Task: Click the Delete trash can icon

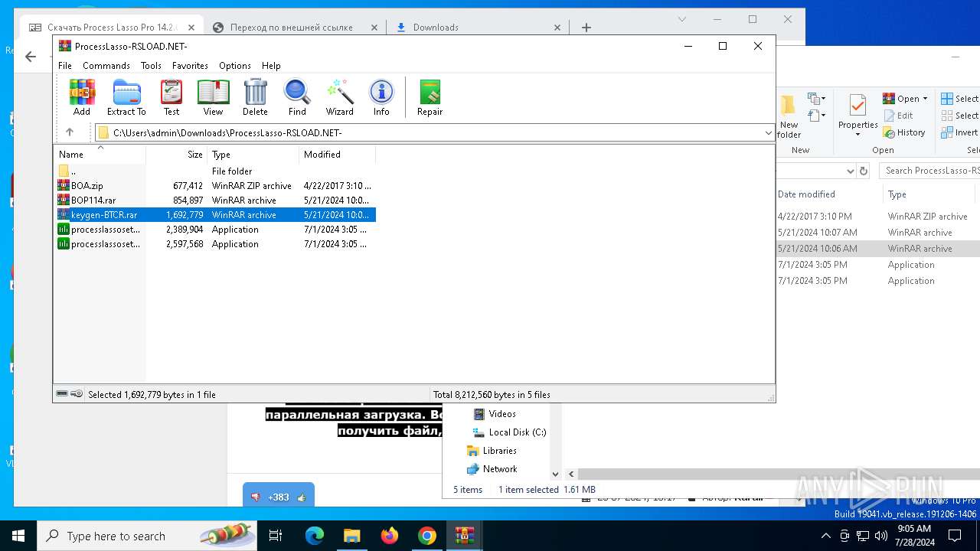Action: click(x=255, y=97)
